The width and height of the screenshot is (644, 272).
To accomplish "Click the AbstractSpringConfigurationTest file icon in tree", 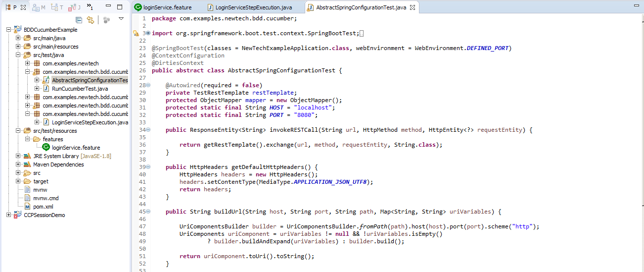I will pyautogui.click(x=46, y=80).
